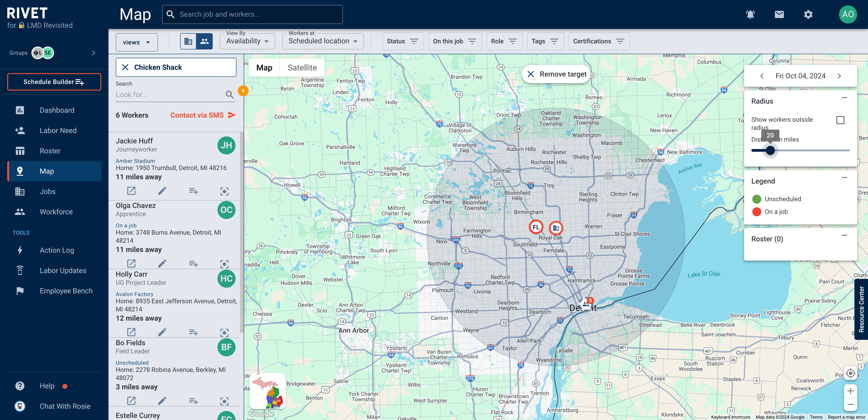
Task: Center map on my location
Action: [850, 373]
